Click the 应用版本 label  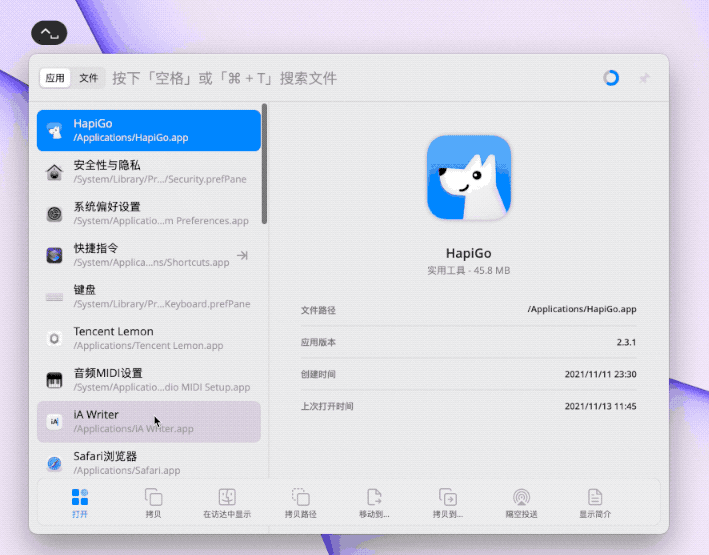click(318, 342)
